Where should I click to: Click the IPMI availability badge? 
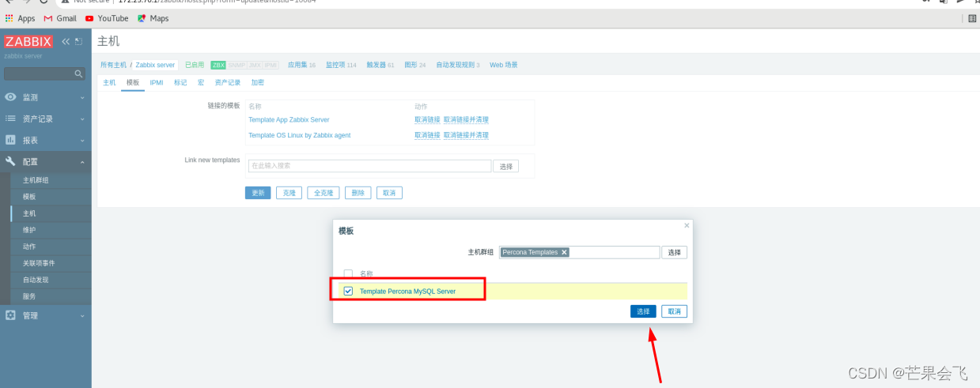tap(271, 65)
